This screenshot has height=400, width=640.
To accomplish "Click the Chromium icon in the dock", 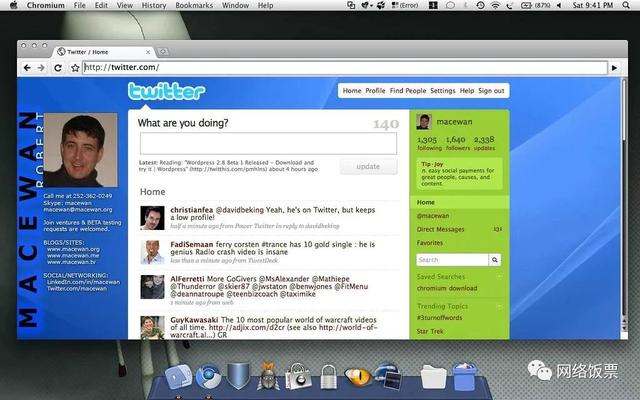I will point(209,376).
